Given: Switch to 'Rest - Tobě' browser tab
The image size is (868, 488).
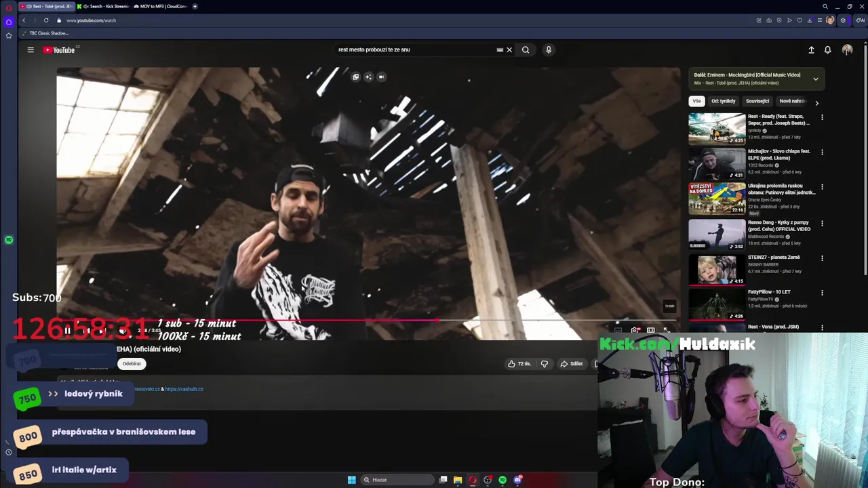Looking at the screenshot, I should (45, 6).
